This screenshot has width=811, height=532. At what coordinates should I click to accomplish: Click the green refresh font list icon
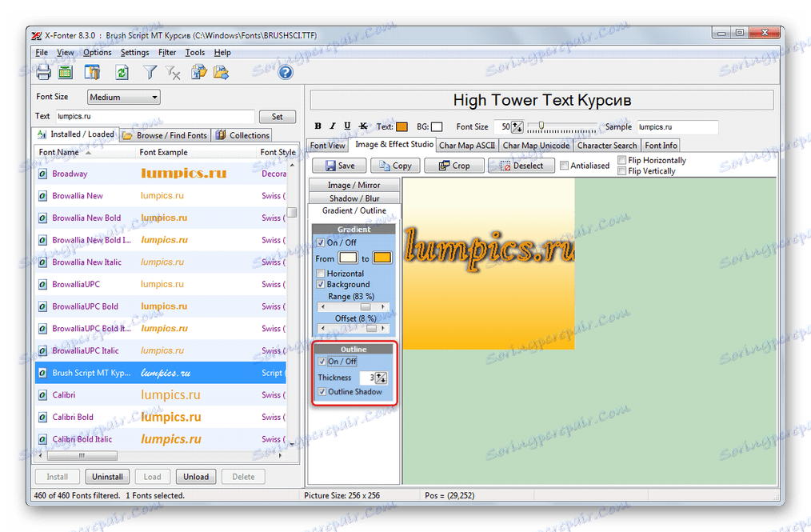click(x=122, y=72)
